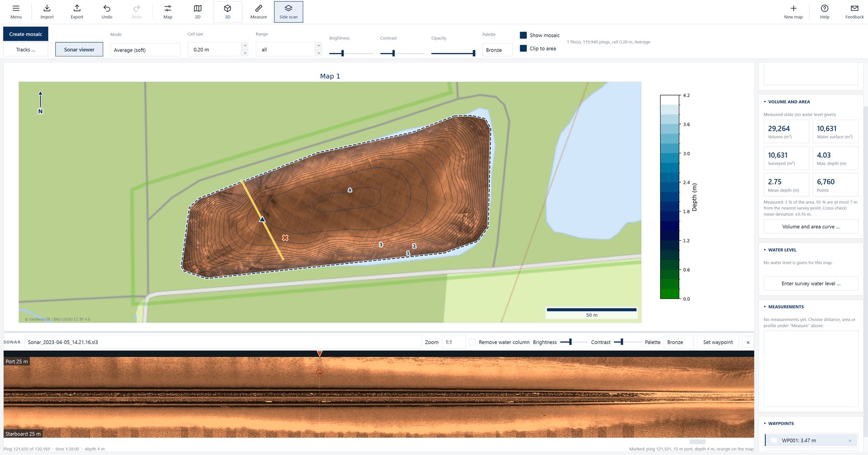Switch to the 2D view
Viewport: 868px width, 455px height.
tap(197, 12)
